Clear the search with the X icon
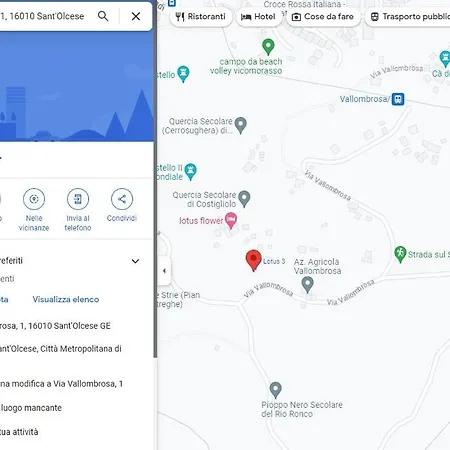The image size is (450, 450). coord(136,16)
